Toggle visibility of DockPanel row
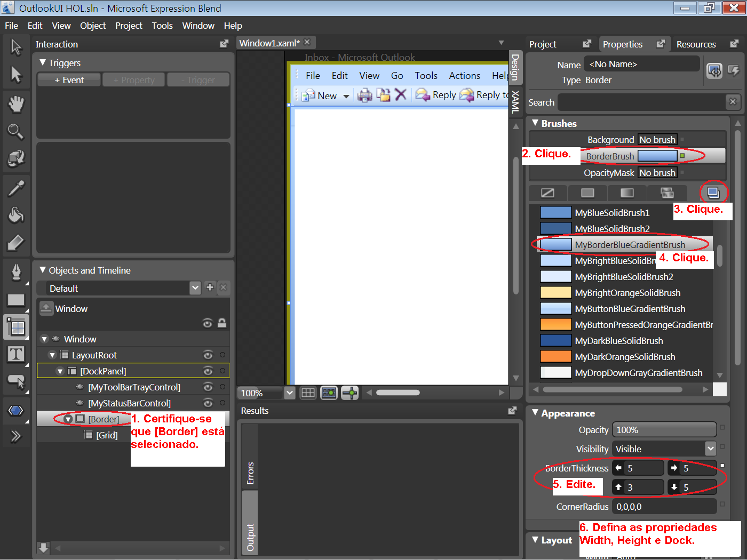This screenshot has width=747, height=560. coord(208,371)
